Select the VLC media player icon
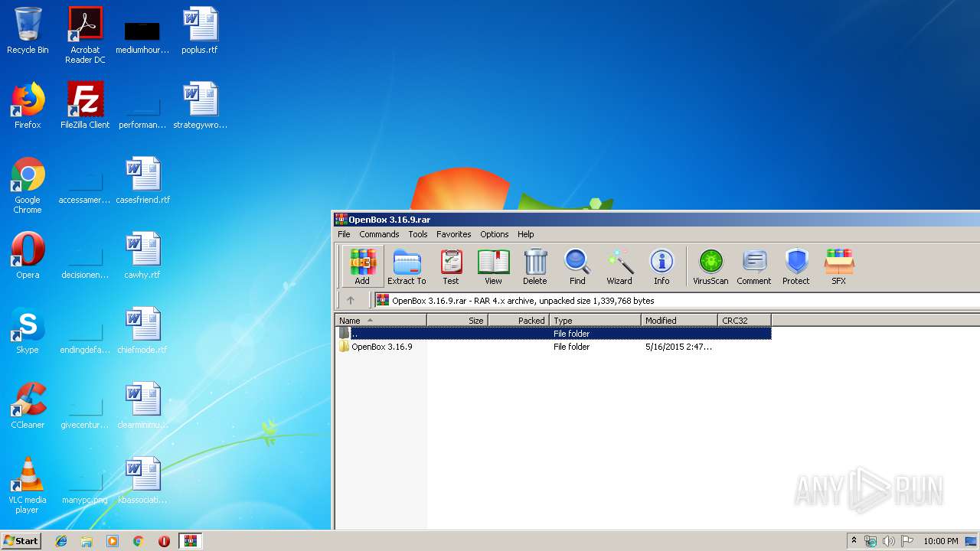The width and height of the screenshot is (980, 551). [x=28, y=485]
